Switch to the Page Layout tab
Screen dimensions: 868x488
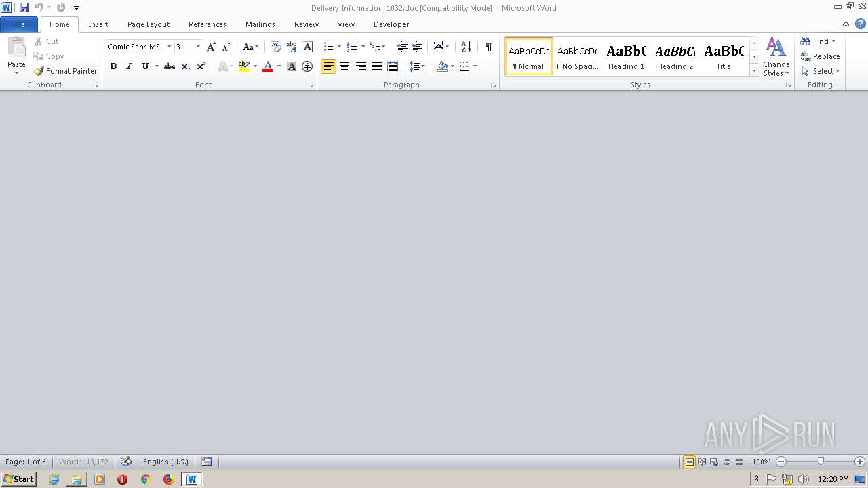149,24
